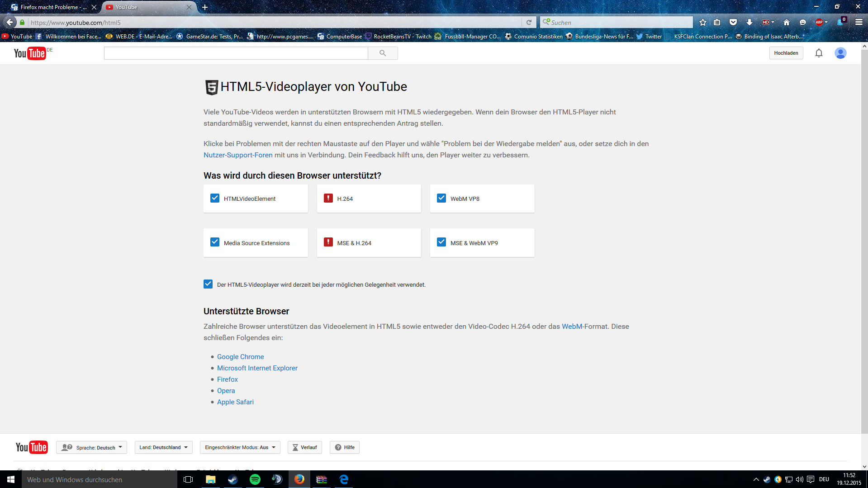The image size is (868, 488).
Task: Click the WebM VP8 check indicator
Action: point(441,198)
